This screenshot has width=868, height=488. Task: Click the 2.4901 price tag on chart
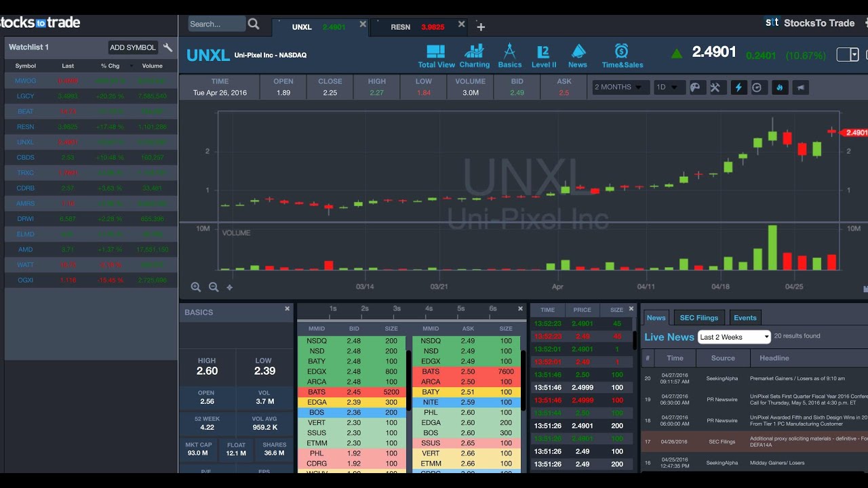pos(854,133)
